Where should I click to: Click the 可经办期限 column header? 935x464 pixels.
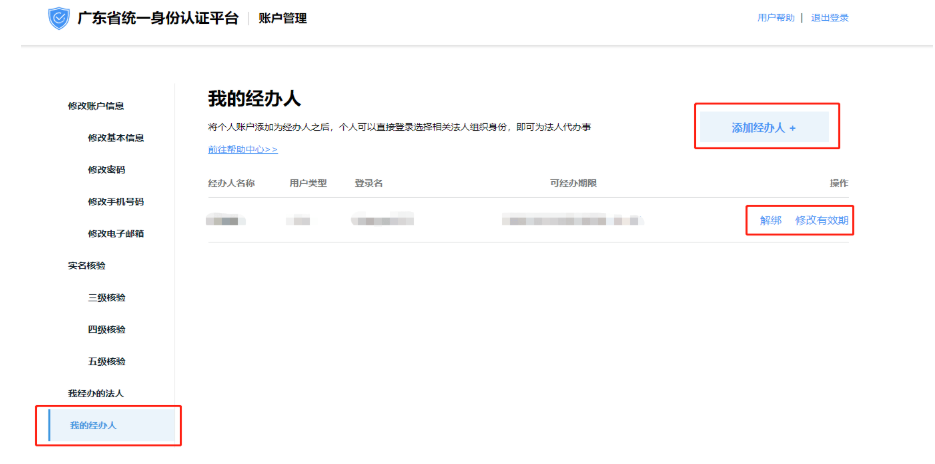point(573,184)
